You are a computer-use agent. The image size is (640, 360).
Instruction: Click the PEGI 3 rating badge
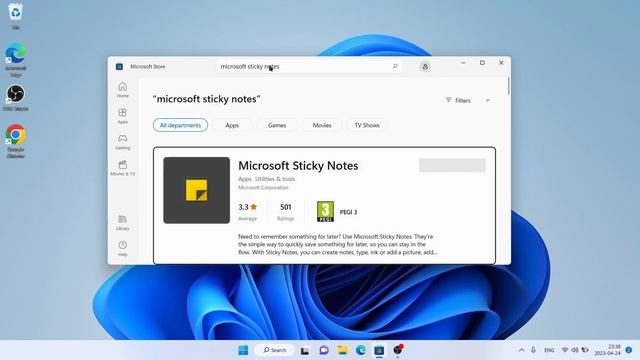tap(325, 211)
